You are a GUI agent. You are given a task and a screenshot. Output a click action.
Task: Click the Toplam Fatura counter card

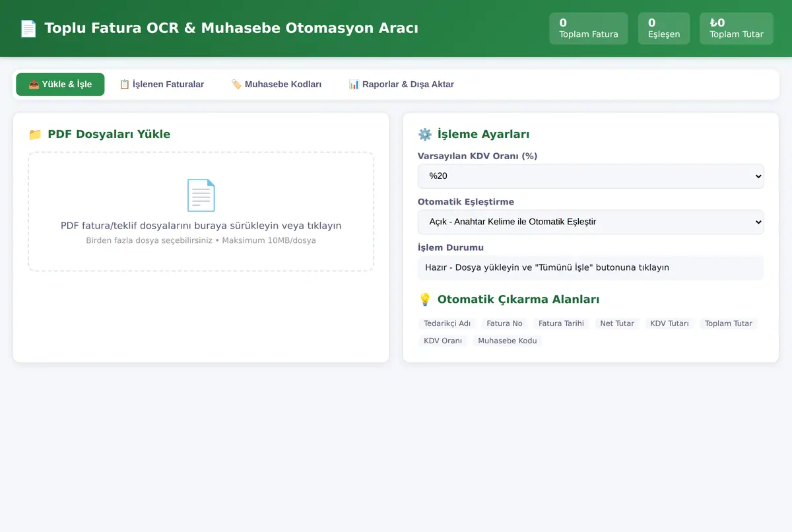589,28
